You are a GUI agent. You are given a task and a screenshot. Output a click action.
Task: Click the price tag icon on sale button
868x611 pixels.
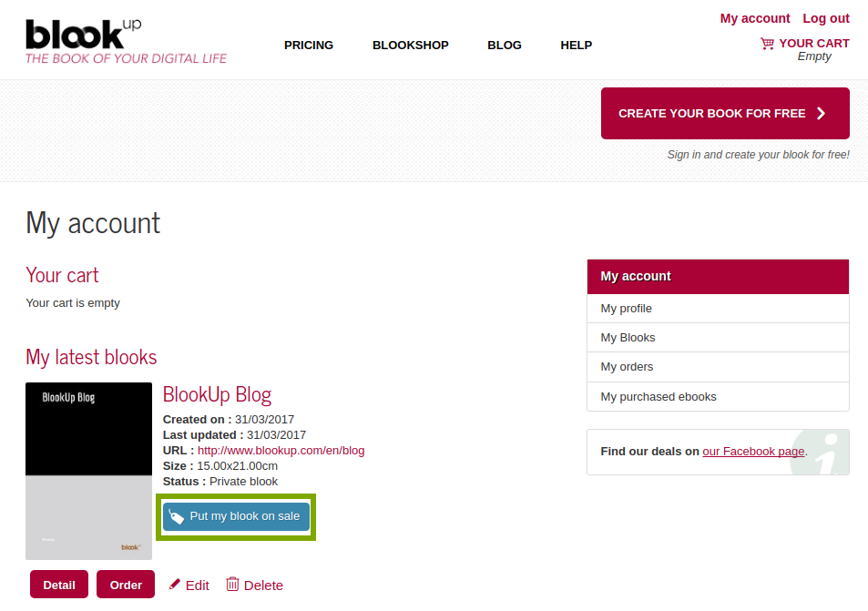coord(176,516)
